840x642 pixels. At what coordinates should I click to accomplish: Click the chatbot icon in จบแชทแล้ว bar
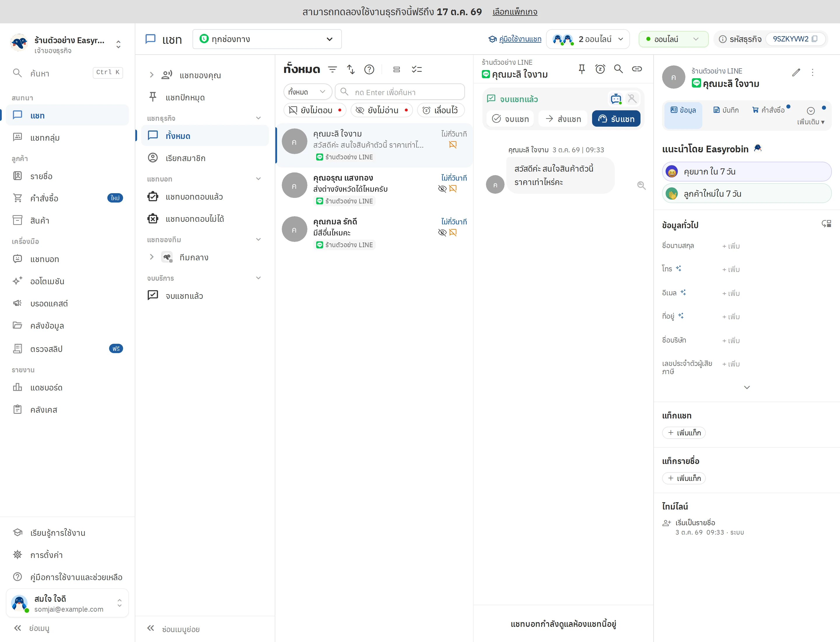click(x=616, y=99)
